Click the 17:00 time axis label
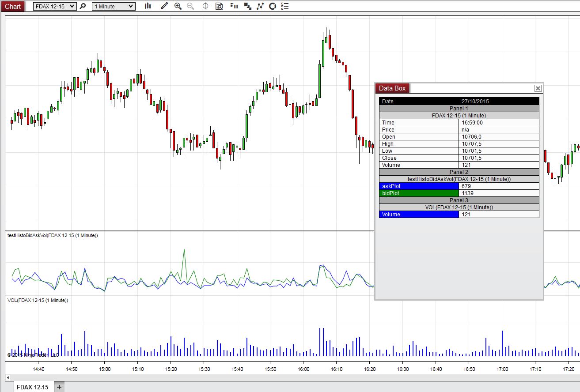 [x=502, y=369]
